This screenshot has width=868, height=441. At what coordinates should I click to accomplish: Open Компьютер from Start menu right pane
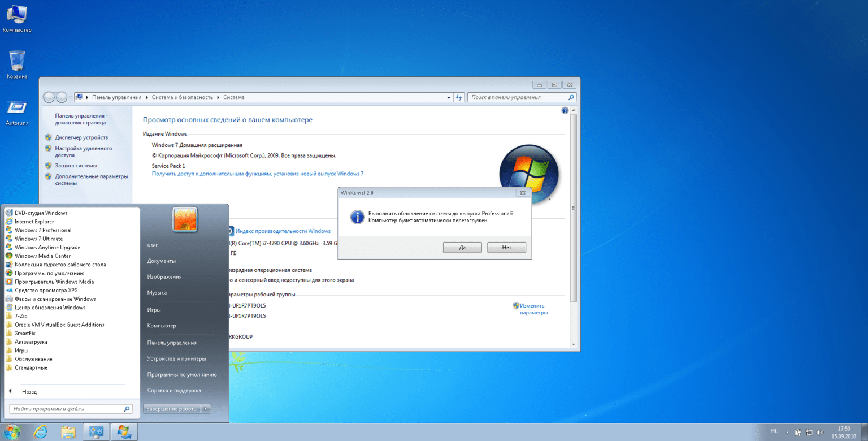[162, 326]
